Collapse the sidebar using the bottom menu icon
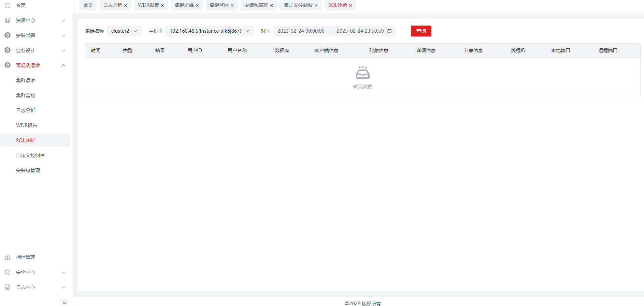This screenshot has width=644, height=306. [65, 302]
